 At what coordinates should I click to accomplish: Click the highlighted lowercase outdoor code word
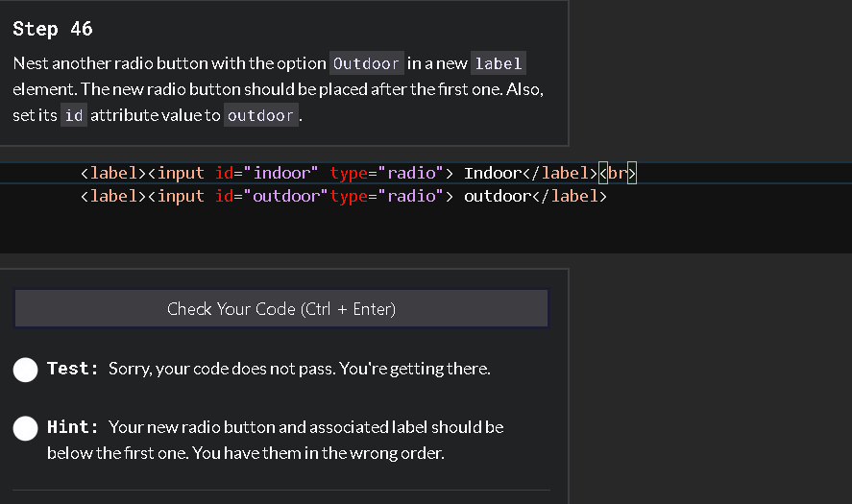pos(261,116)
